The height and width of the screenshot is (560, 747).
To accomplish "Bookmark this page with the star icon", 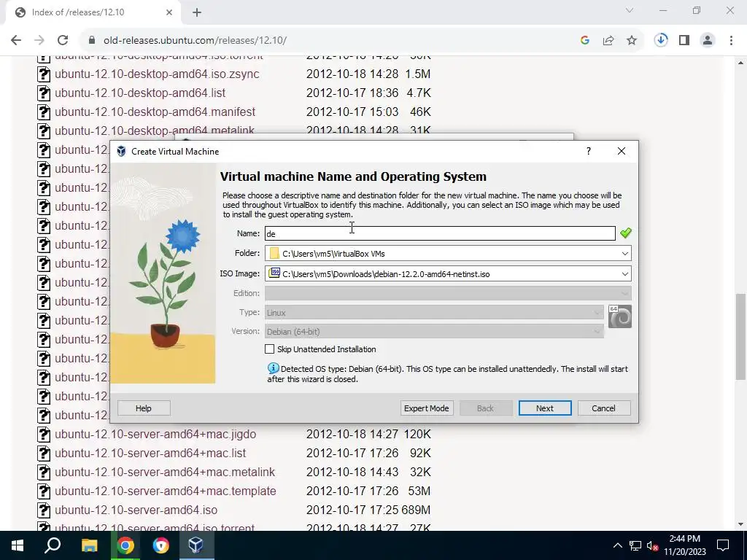I will [x=632, y=41].
